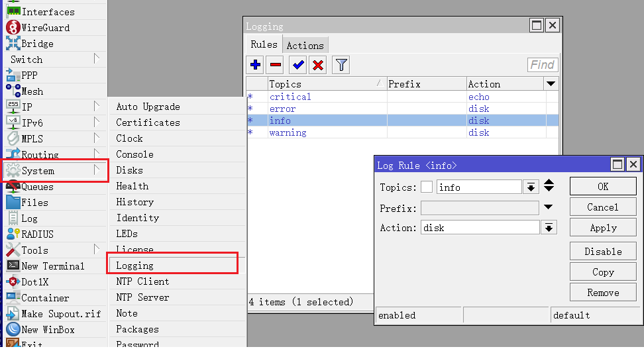The height and width of the screenshot is (349, 644).
Task: Click the funnel Filter icon
Action: (341, 65)
